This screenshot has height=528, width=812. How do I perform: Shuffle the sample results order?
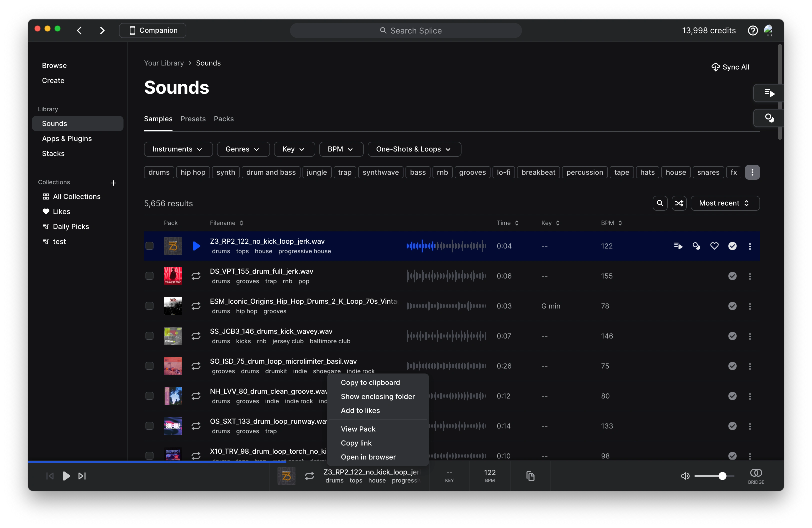pos(679,203)
